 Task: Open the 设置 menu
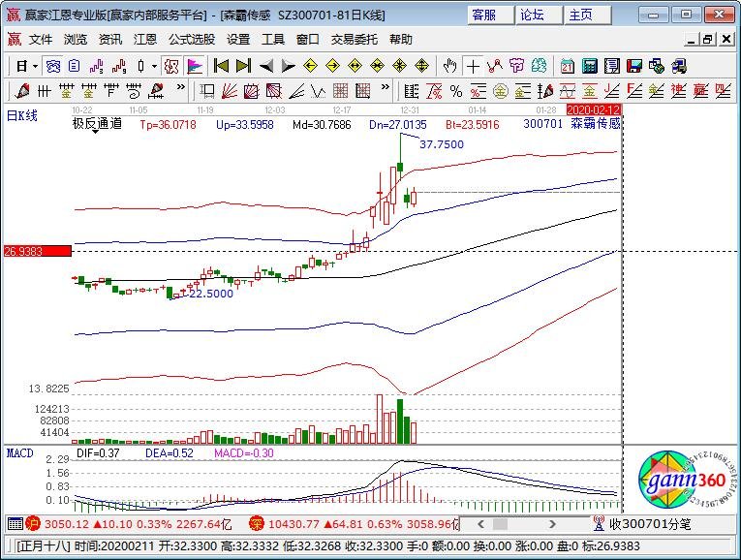pyautogui.click(x=237, y=39)
